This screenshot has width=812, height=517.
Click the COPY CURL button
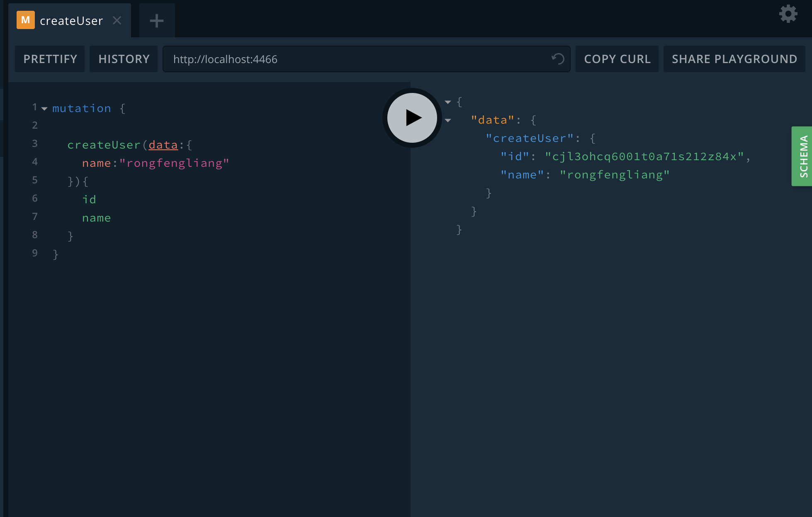[617, 58]
